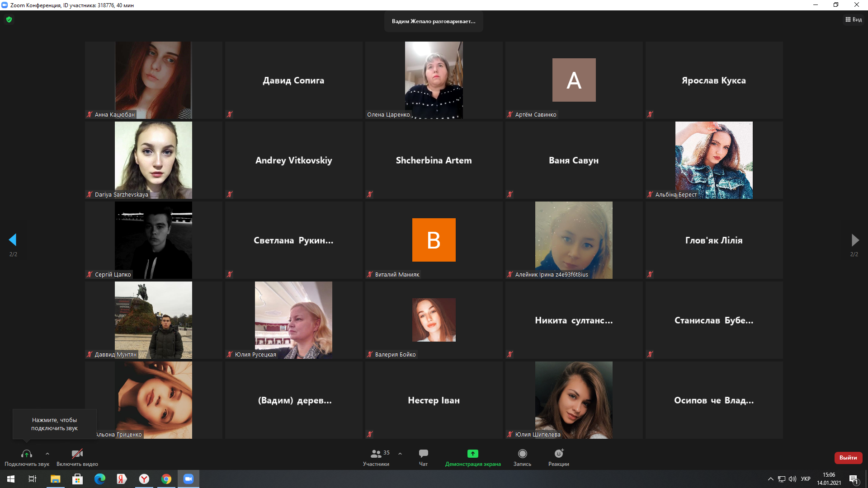Show hidden system tray icons

coord(770,479)
